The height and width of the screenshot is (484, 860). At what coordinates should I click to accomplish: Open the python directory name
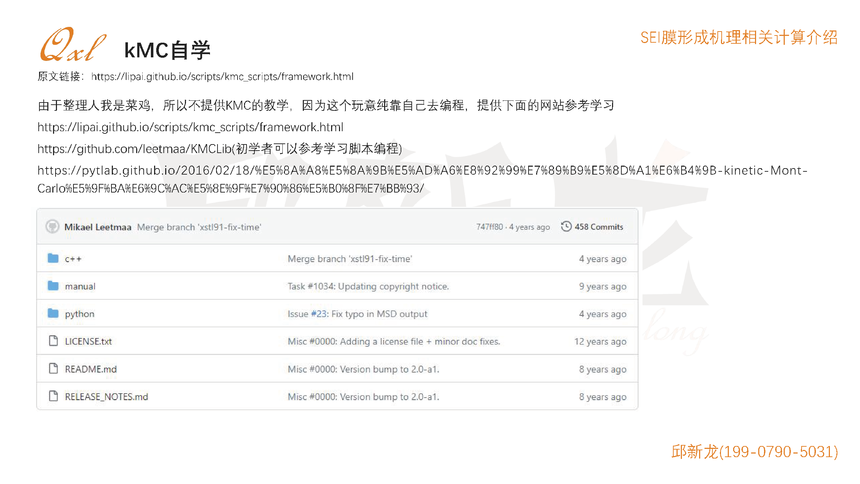[x=79, y=314]
